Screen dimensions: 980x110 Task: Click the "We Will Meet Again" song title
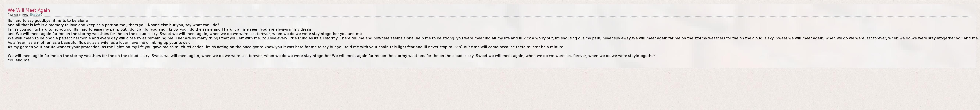click(29, 10)
